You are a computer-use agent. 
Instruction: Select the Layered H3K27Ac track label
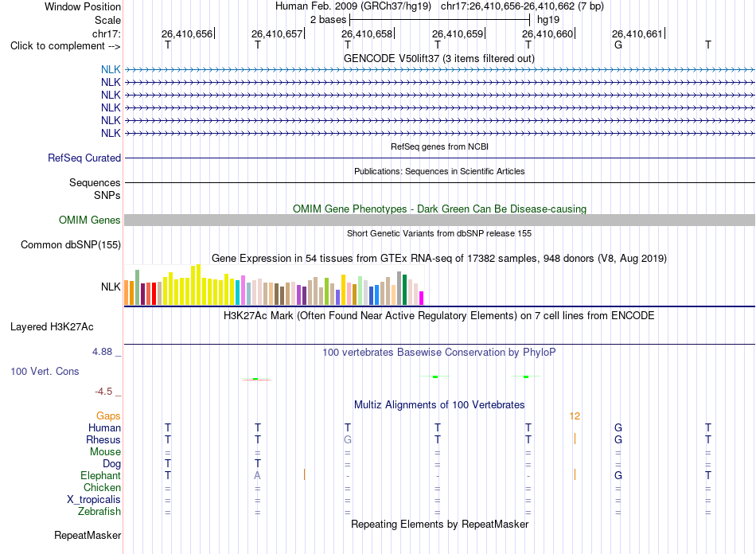[52, 326]
